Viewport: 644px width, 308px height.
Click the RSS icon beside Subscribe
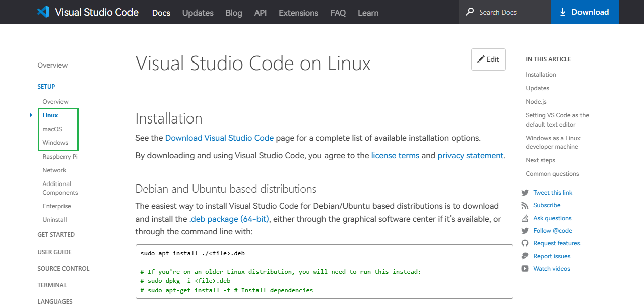pyautogui.click(x=525, y=205)
